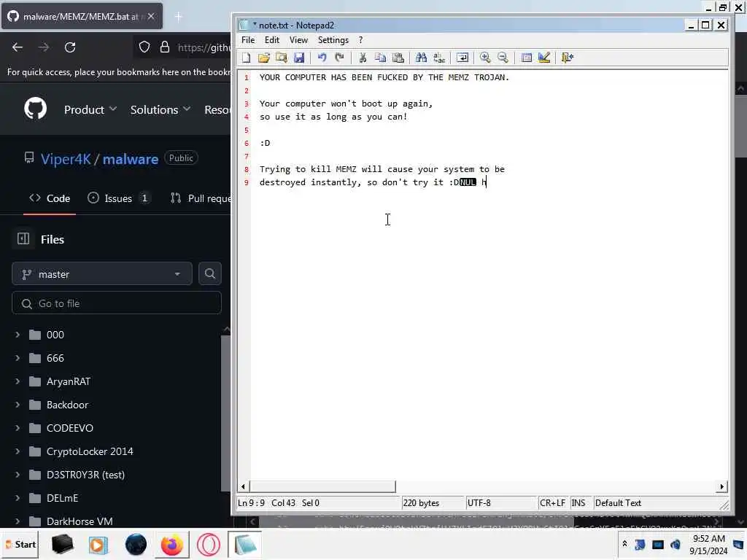Focus the Go to file field

117,303
